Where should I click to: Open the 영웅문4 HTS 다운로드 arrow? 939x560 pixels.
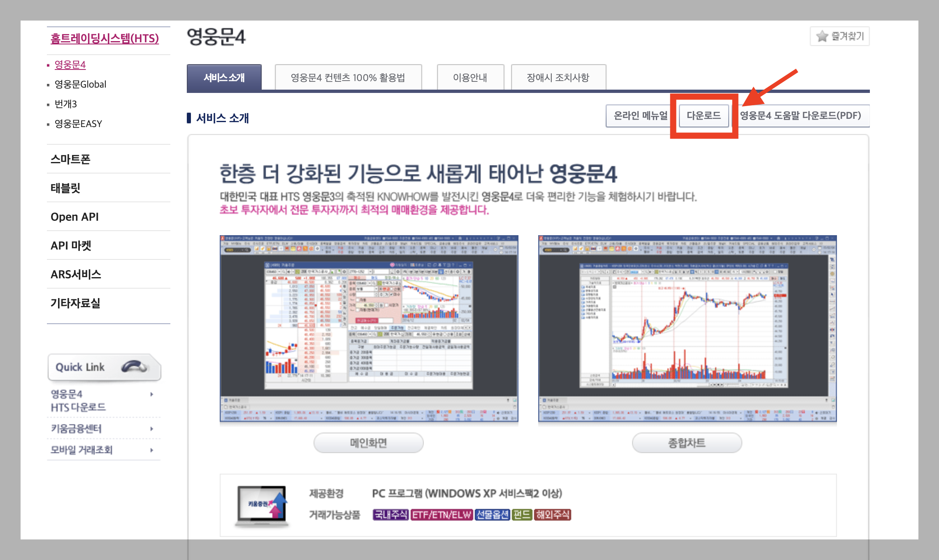pos(152,394)
